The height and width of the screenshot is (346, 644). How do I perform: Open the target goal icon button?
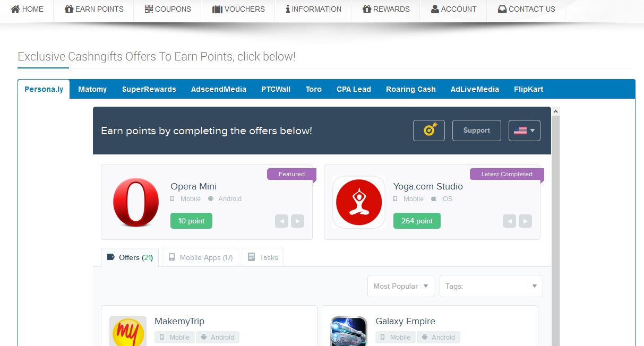[x=429, y=131]
